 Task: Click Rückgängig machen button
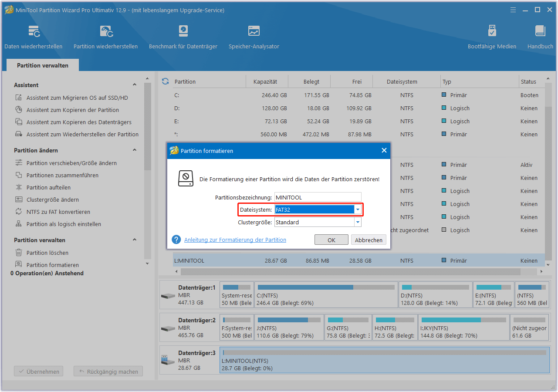click(x=108, y=372)
